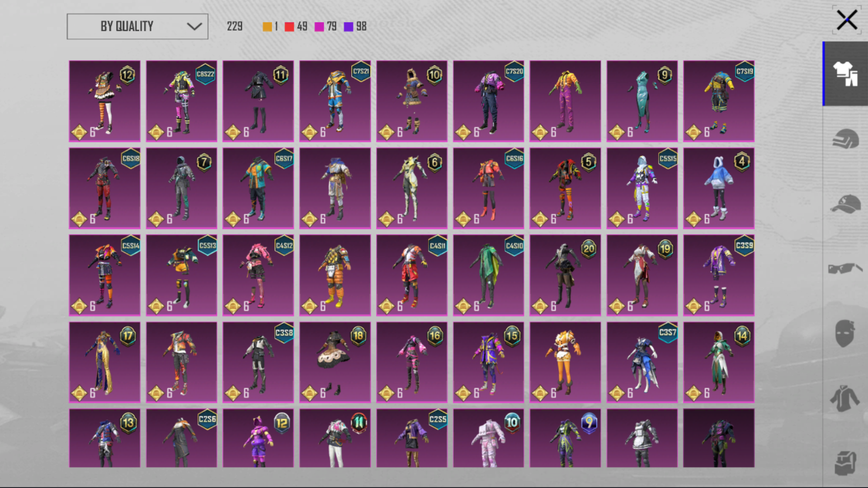Click the dropdown chevron arrow

coord(194,26)
